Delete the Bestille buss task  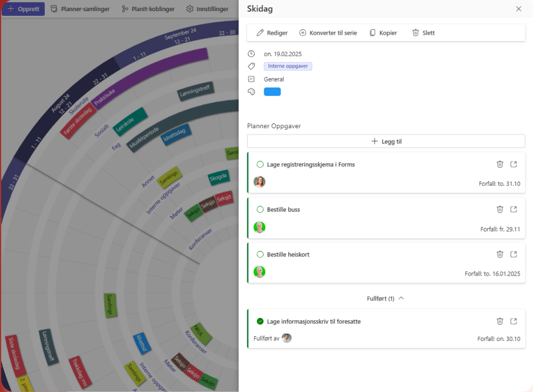[x=499, y=209]
